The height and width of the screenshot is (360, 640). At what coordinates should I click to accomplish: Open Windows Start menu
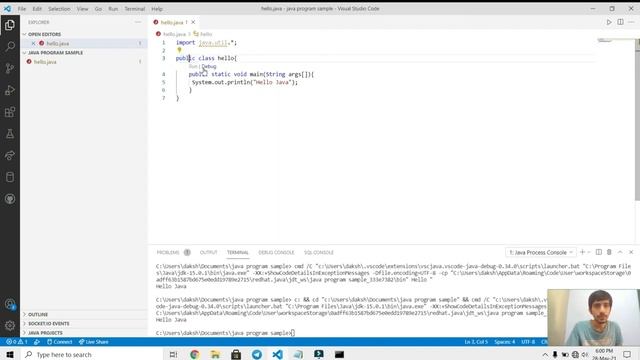pos(10,354)
